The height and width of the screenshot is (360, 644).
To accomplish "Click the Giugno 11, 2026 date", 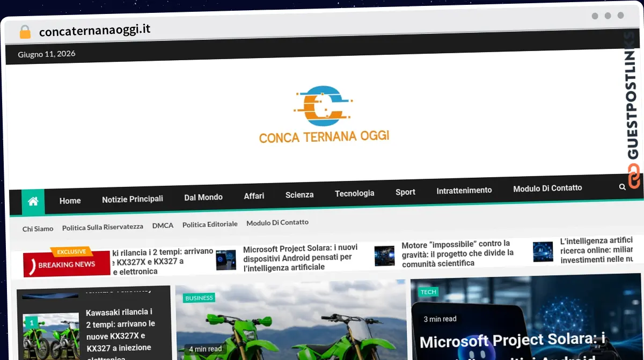I will 47,54.
